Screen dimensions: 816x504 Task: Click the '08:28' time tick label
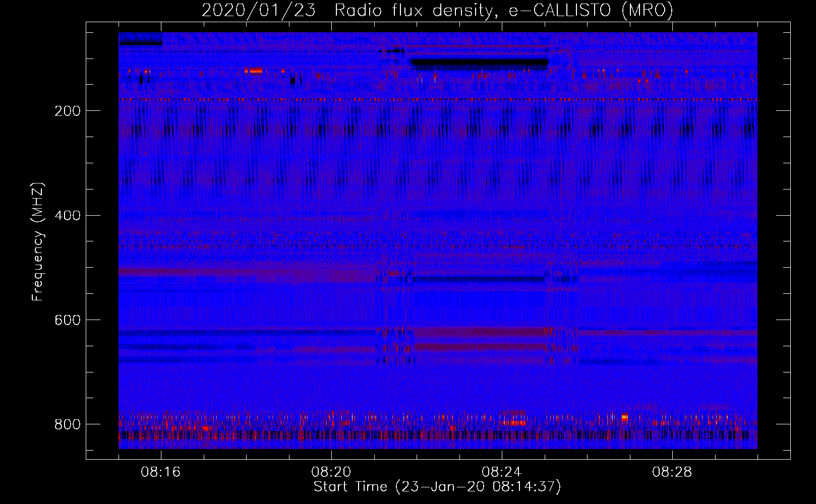click(x=672, y=472)
